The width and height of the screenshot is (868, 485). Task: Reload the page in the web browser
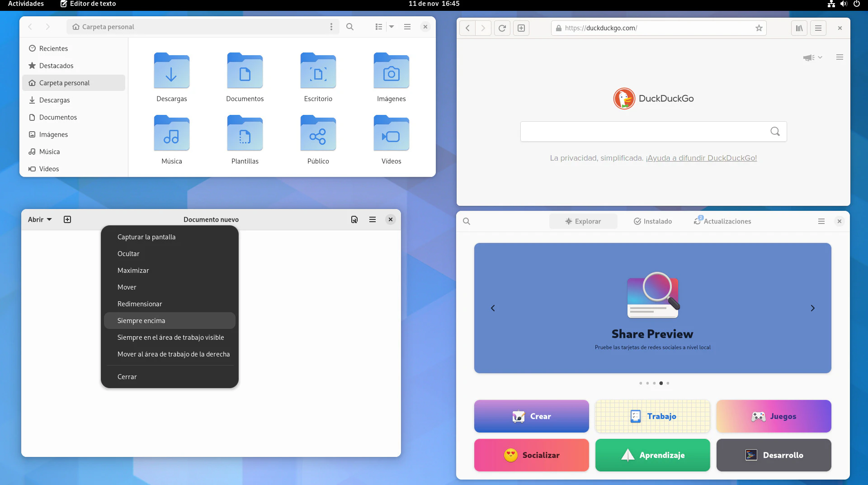click(502, 28)
